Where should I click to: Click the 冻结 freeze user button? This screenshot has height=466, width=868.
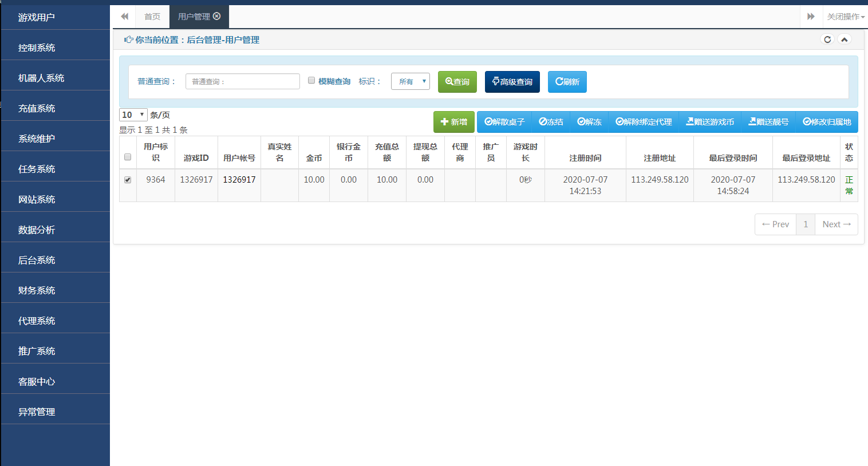coord(551,122)
